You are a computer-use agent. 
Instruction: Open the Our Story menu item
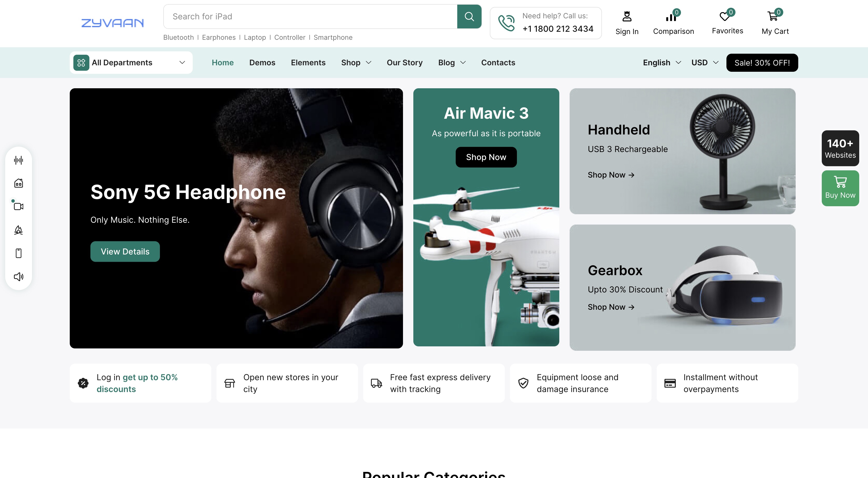[x=404, y=63]
